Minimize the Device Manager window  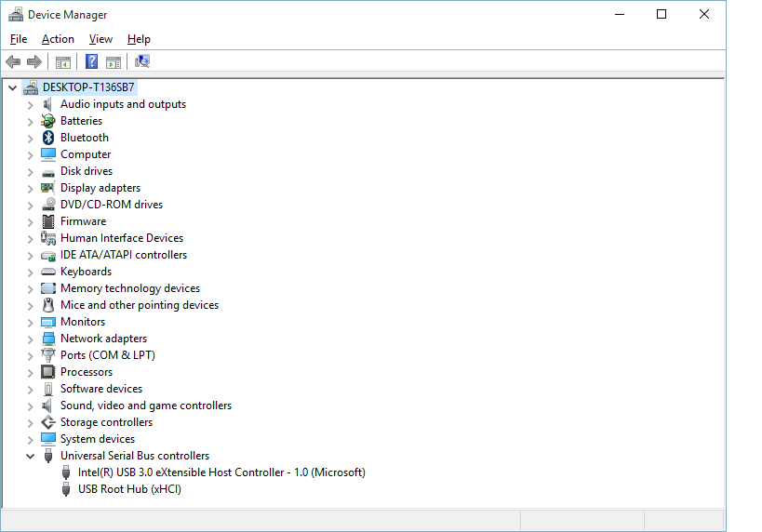pyautogui.click(x=620, y=14)
